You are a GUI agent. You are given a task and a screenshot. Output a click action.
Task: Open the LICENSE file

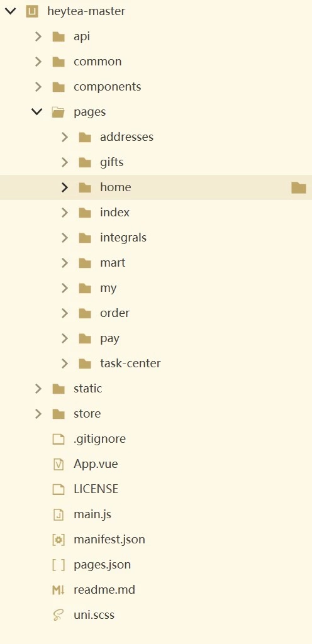pos(96,489)
